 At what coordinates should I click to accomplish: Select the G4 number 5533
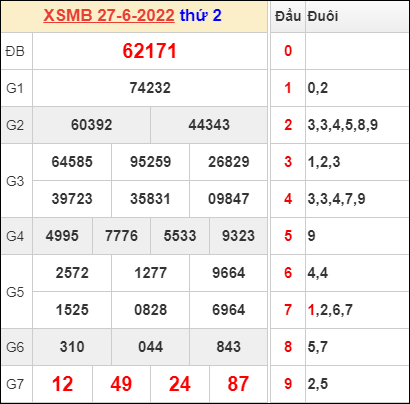180,236
